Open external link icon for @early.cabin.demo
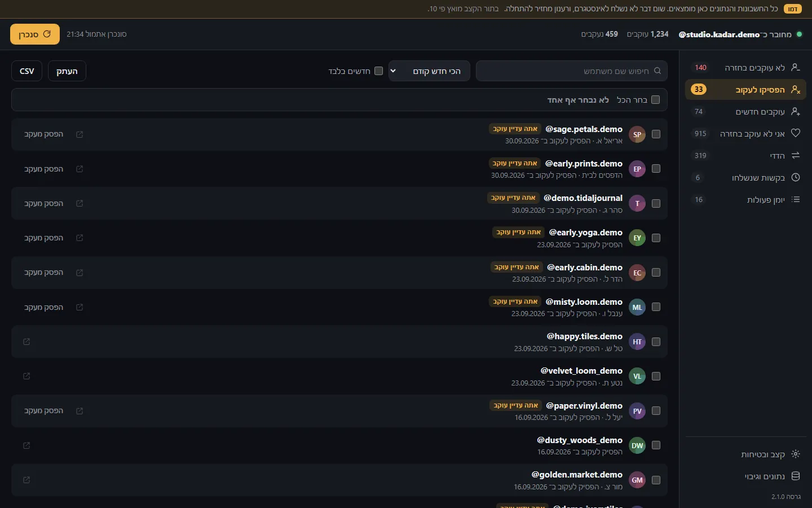812x508 pixels. [x=80, y=273]
